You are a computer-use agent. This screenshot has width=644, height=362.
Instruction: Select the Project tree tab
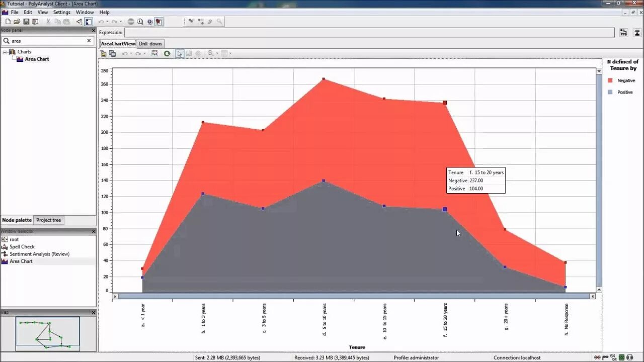pos(49,220)
